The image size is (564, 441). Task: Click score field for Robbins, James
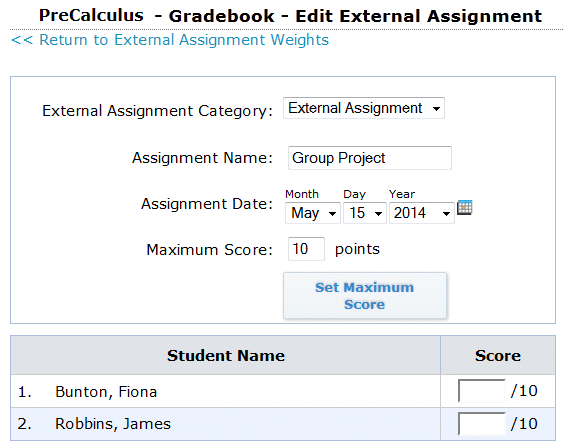[x=482, y=424]
